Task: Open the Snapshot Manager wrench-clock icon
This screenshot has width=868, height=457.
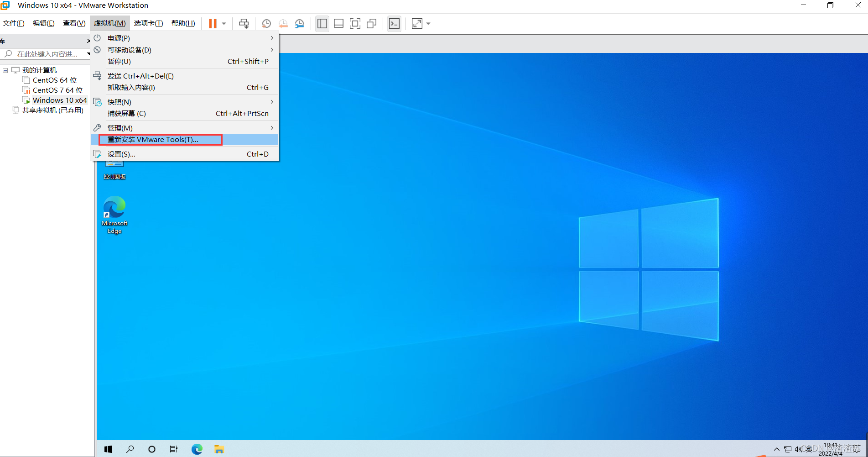Action: coord(300,23)
